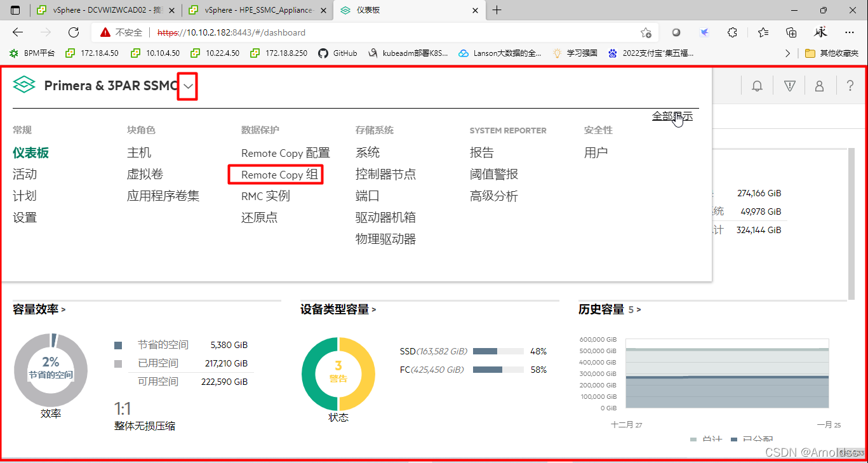Open 计划 from the menu
This screenshot has width=868, height=463.
(x=25, y=196)
